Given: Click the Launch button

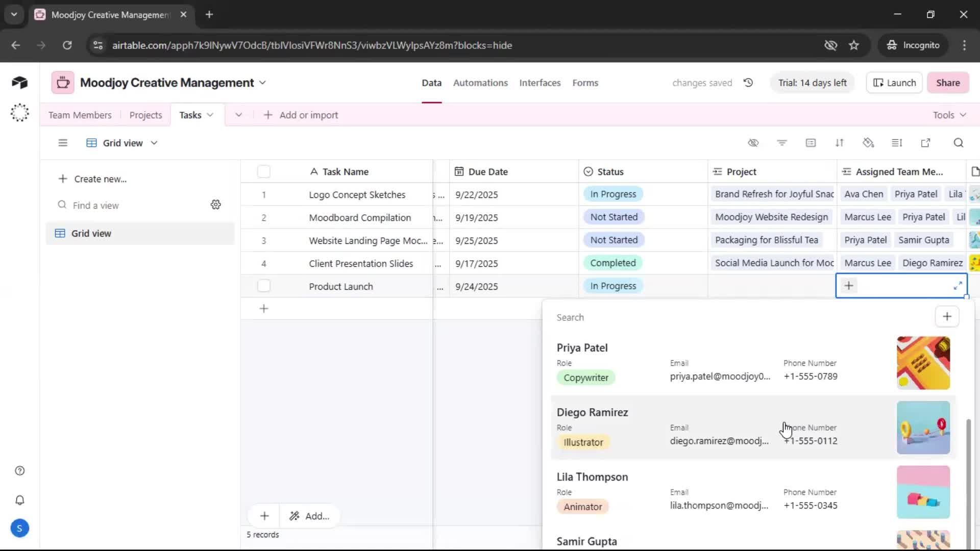Looking at the screenshot, I should tap(894, 83).
